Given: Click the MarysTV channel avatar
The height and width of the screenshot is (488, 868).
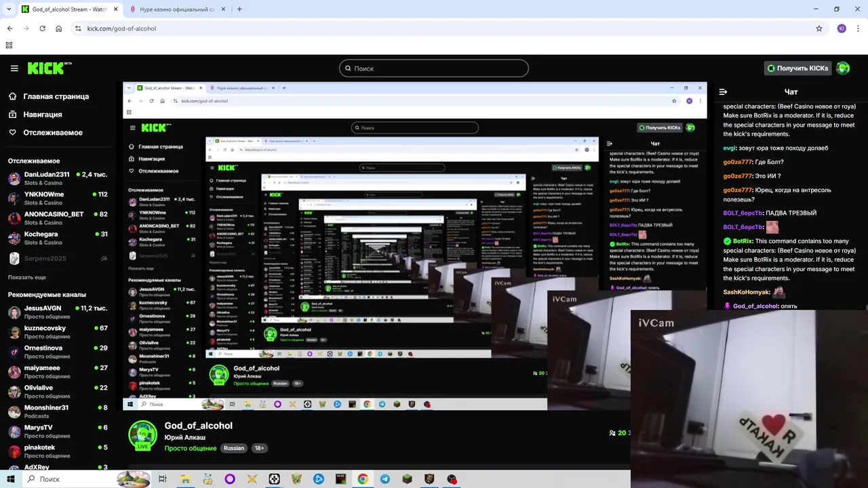Looking at the screenshot, I should coord(14,432).
